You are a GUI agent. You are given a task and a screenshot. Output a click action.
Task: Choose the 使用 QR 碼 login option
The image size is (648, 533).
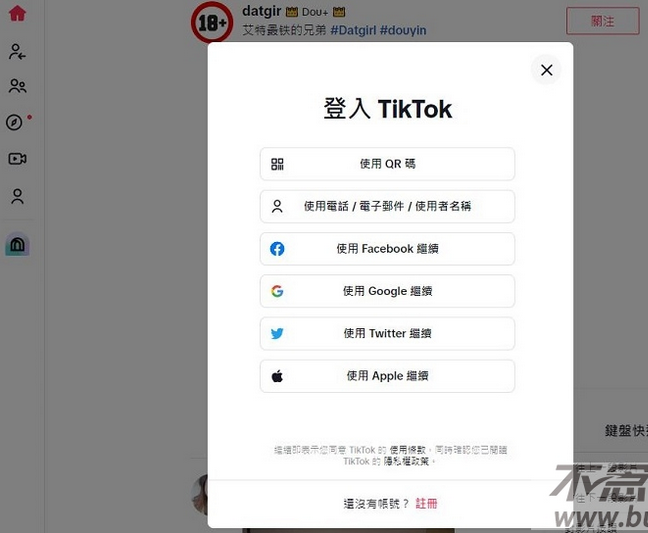pyautogui.click(x=387, y=164)
